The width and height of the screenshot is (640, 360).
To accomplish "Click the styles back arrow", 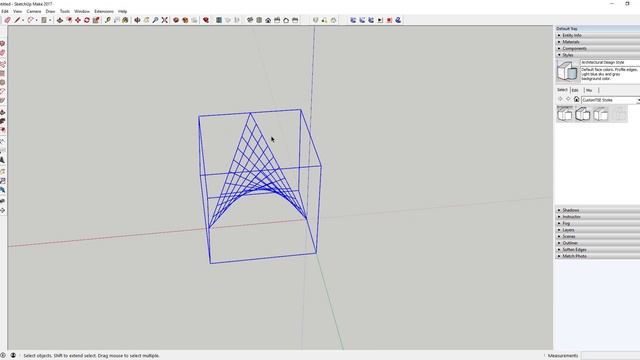I will (560, 99).
